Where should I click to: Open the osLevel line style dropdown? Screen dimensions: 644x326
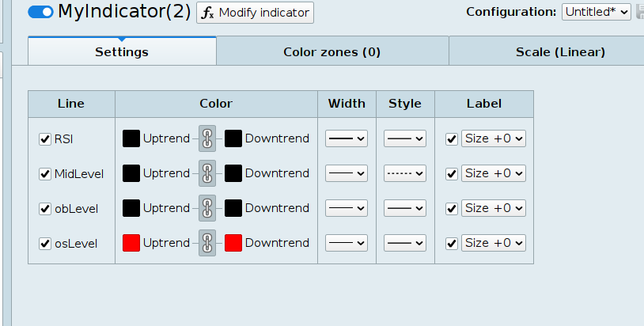pos(405,243)
